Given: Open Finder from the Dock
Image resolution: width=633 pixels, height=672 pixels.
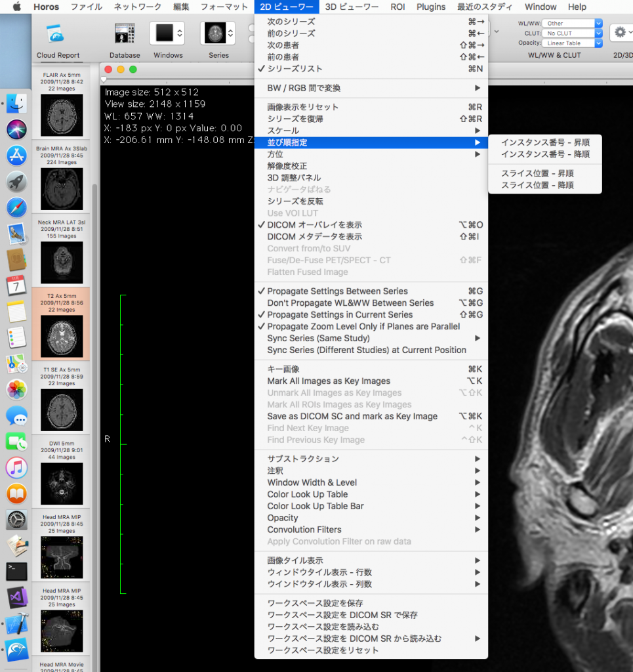Looking at the screenshot, I should pos(16,104).
